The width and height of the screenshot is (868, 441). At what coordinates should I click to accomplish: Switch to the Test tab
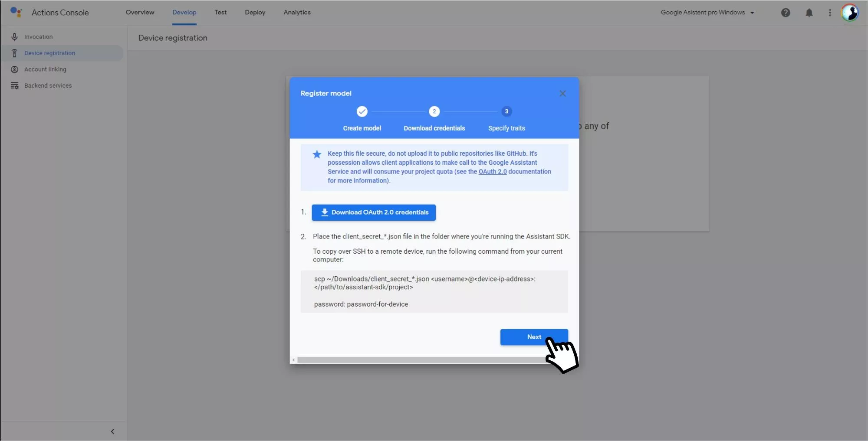click(220, 12)
